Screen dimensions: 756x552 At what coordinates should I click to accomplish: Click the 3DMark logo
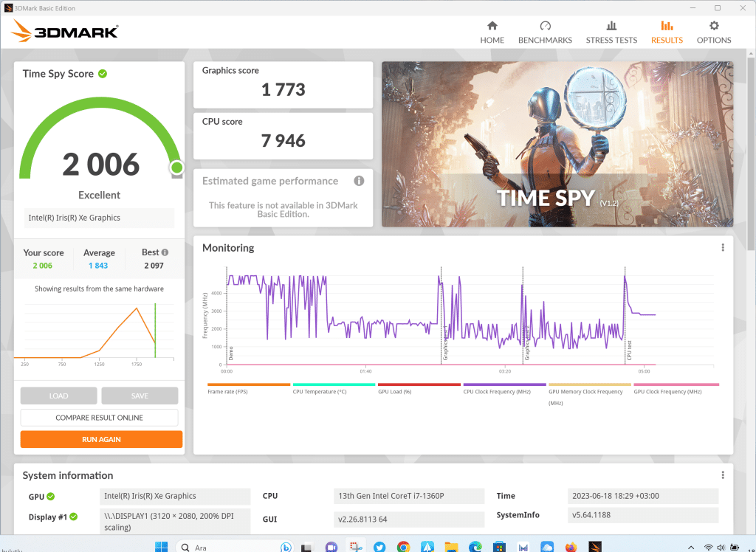[65, 31]
